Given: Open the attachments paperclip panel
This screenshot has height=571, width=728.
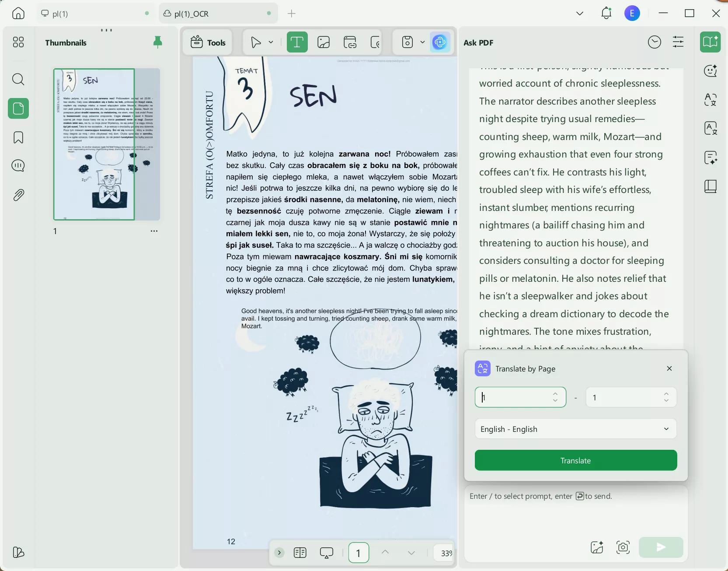Looking at the screenshot, I should 18,195.
